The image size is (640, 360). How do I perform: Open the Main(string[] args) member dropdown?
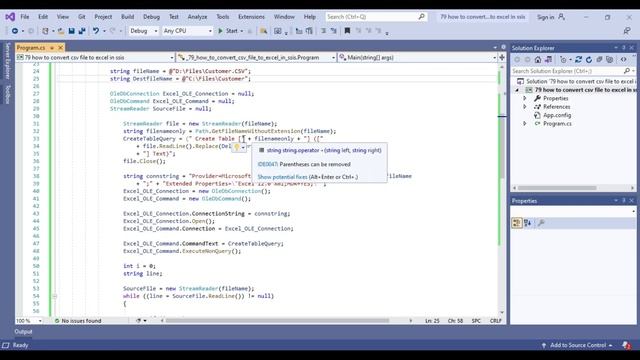click(x=417, y=58)
